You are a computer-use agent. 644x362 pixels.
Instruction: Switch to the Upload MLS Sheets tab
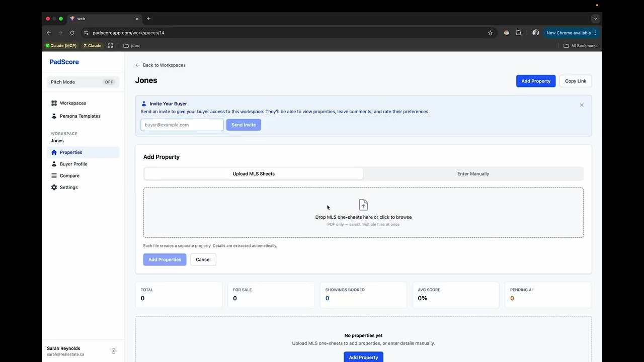tap(254, 174)
